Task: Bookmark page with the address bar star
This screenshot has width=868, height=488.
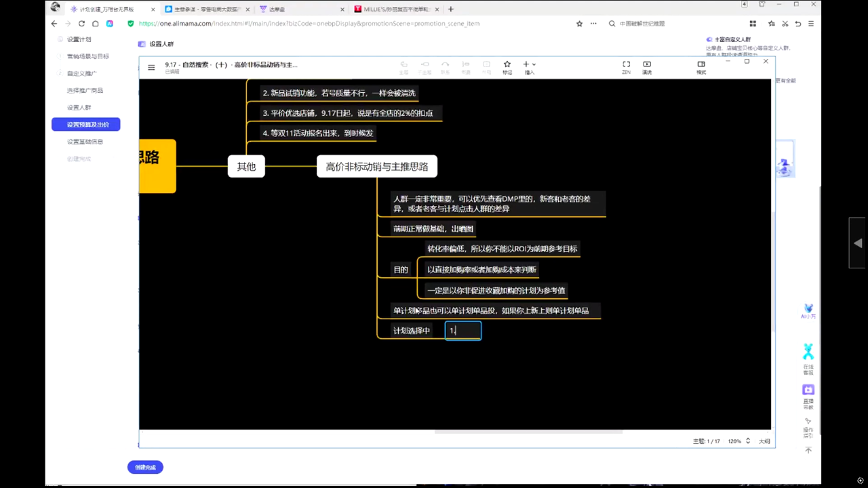Action: [579, 24]
